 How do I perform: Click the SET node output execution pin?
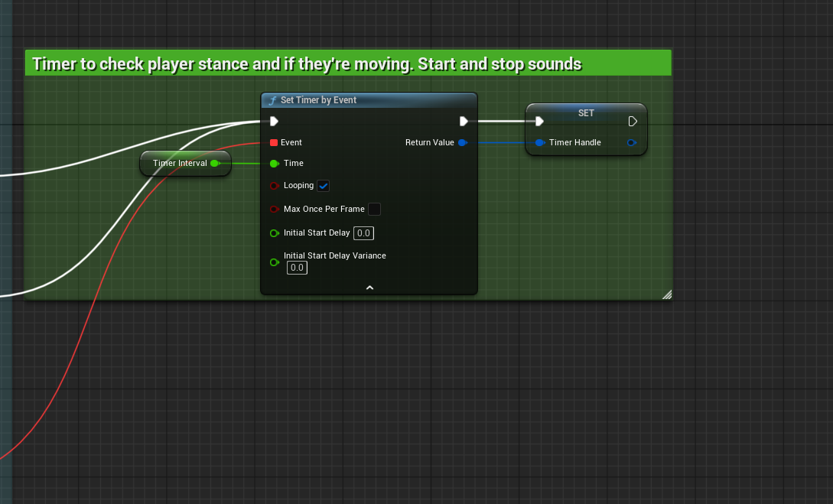(632, 121)
